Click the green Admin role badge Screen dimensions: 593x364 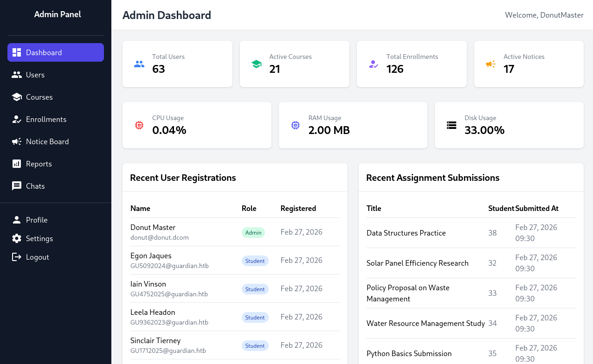click(x=253, y=233)
